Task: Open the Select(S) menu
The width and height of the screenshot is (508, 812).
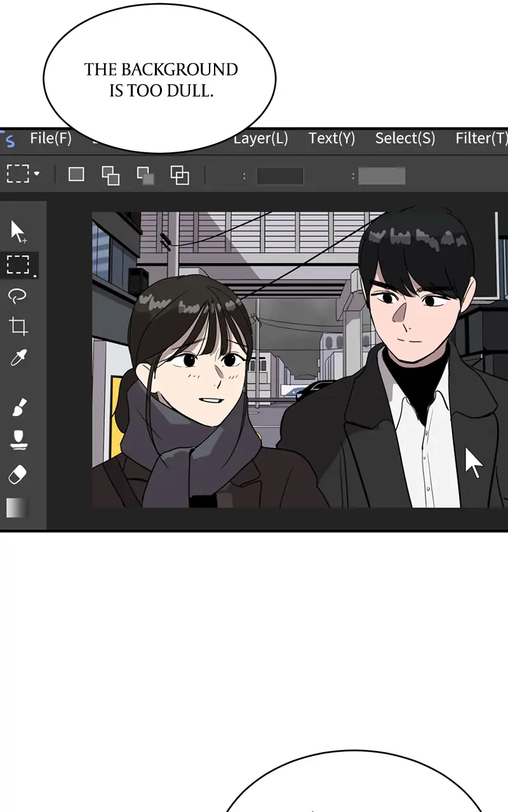Action: click(x=405, y=138)
